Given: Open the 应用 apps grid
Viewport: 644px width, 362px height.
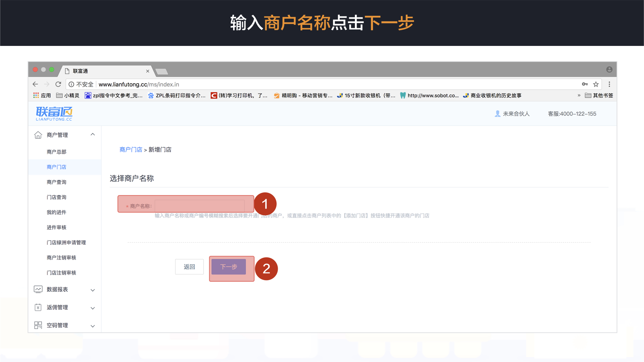Looking at the screenshot, I should coord(42,96).
